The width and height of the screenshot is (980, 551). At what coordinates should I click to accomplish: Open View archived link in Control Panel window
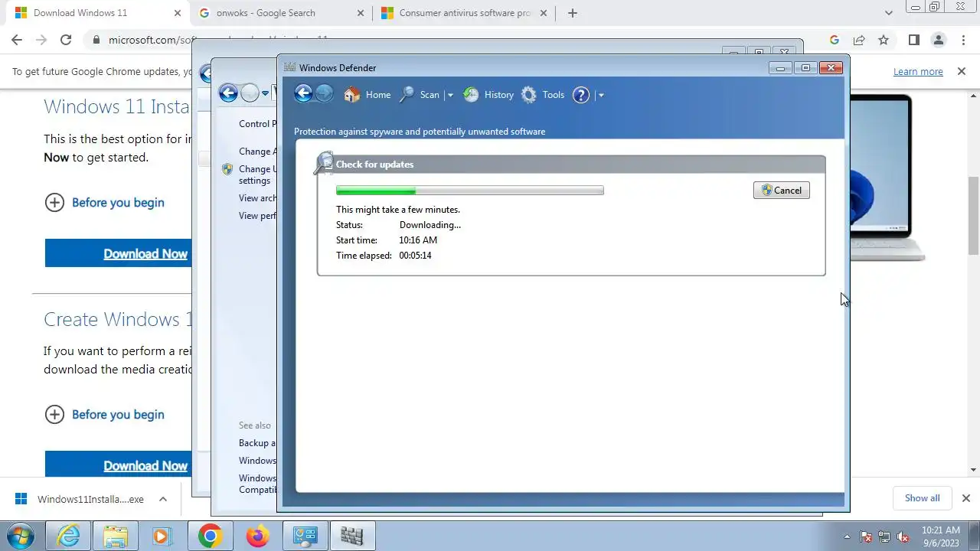coord(257,198)
